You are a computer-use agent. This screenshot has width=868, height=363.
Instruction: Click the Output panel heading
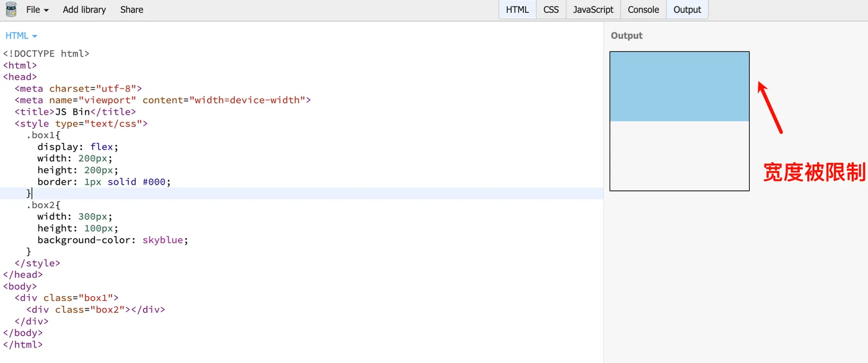pyautogui.click(x=627, y=36)
